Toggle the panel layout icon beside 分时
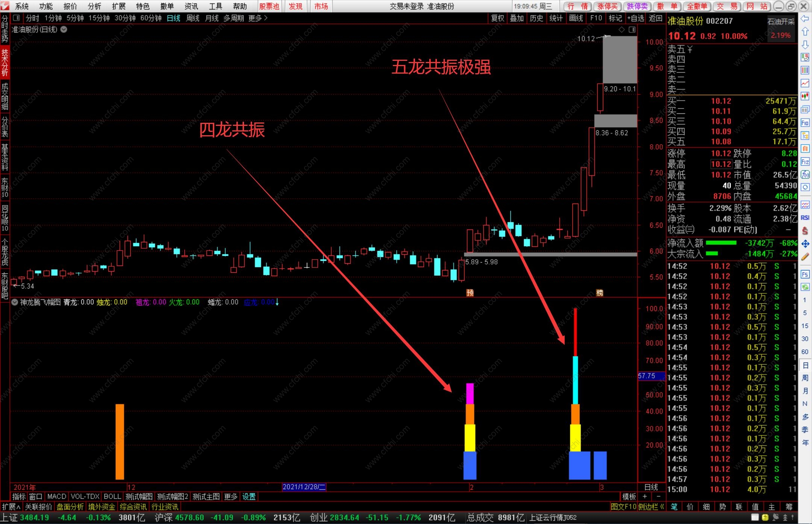 click(16, 18)
